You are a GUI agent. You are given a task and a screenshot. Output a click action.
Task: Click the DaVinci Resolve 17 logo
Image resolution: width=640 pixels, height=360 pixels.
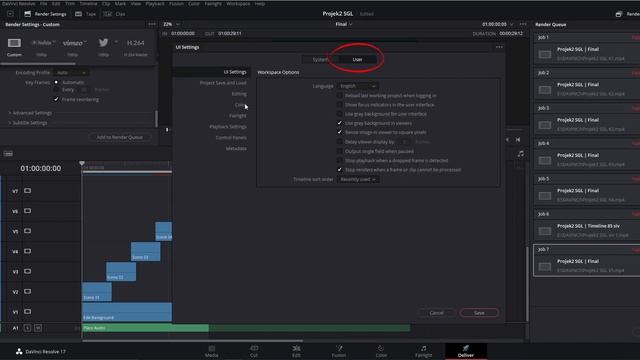point(19,351)
